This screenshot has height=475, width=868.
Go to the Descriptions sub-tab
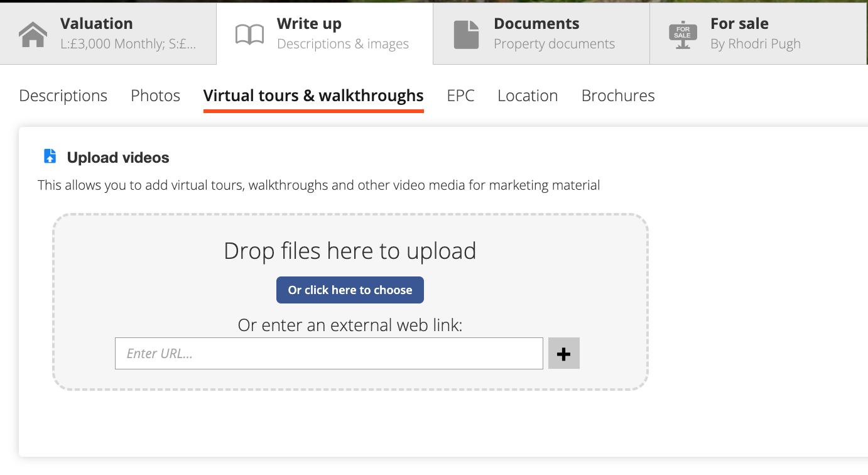63,96
